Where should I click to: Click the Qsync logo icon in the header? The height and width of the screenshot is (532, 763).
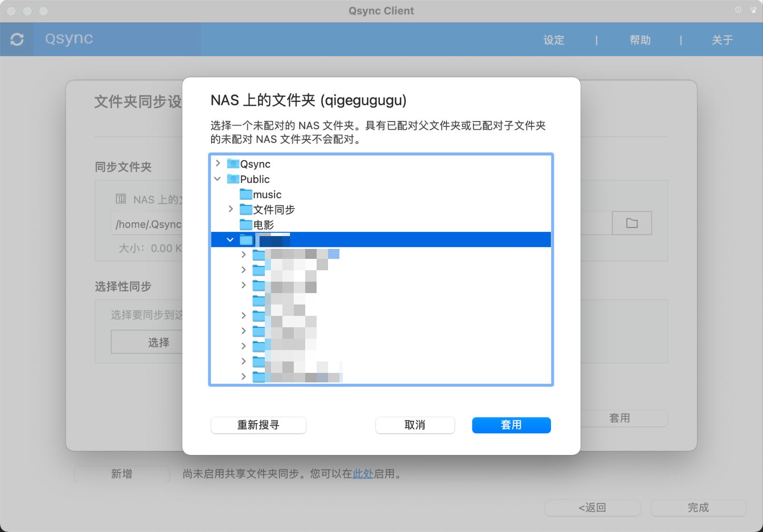[x=17, y=39]
